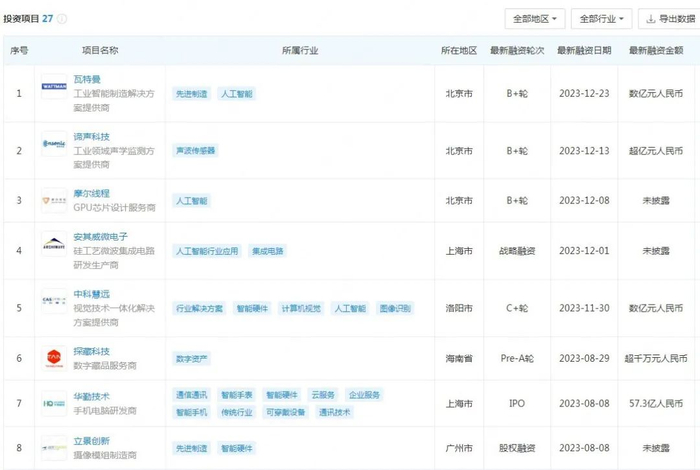The height and width of the screenshot is (470, 700).
Task: Click the 安其威微电子 company logo
Action: [54, 243]
